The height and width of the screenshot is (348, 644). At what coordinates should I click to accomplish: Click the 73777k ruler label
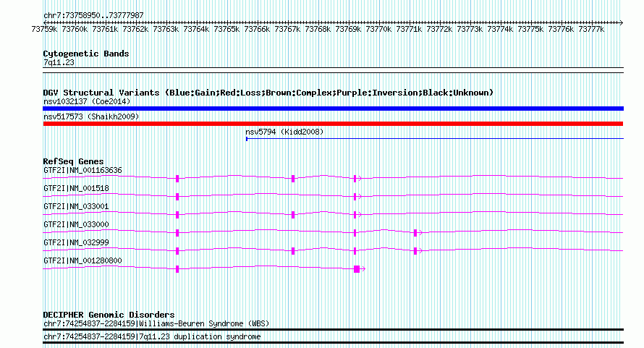[x=591, y=29]
